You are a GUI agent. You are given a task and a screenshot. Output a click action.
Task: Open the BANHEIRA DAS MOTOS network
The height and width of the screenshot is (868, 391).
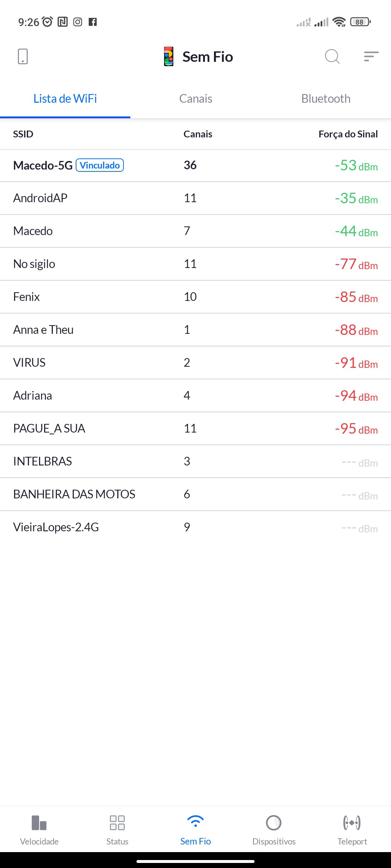tap(74, 494)
